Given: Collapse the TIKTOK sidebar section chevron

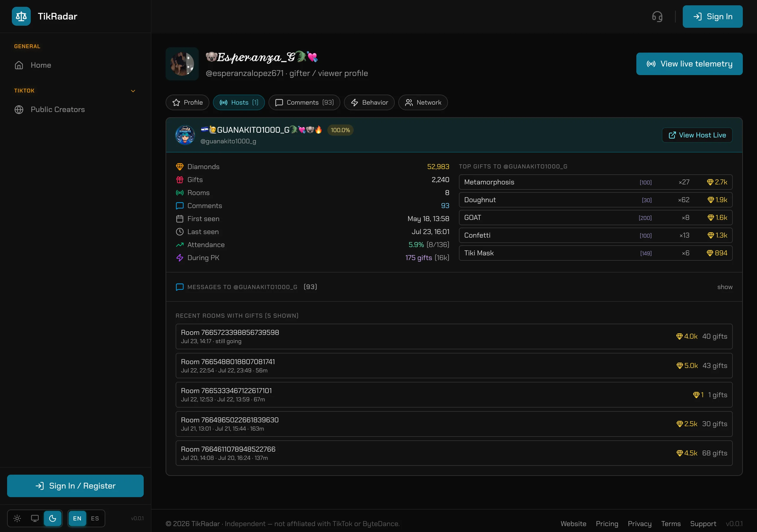Looking at the screenshot, I should pos(133,91).
